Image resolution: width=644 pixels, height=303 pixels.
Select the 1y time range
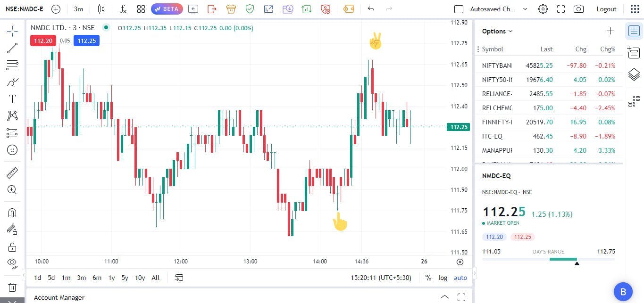[111, 278]
